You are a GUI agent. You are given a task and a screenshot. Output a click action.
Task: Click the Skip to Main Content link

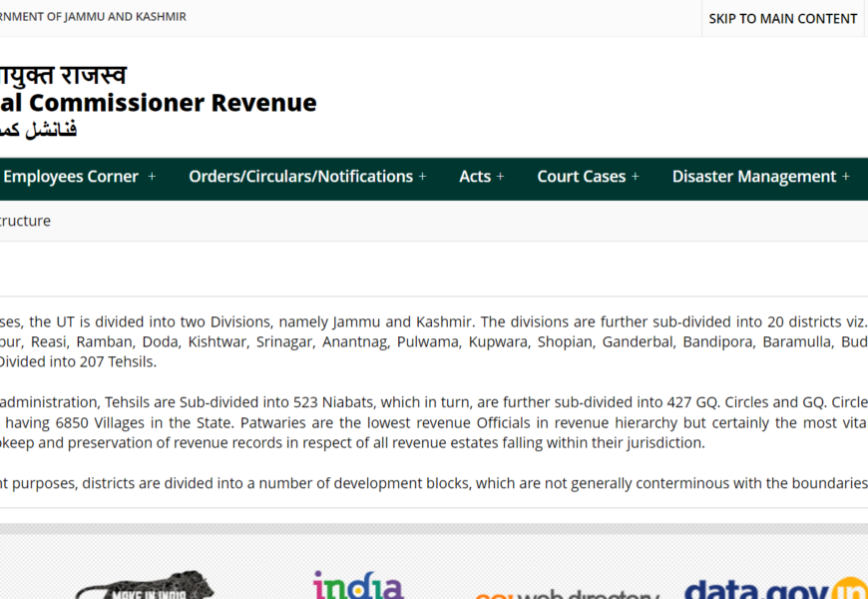782,18
